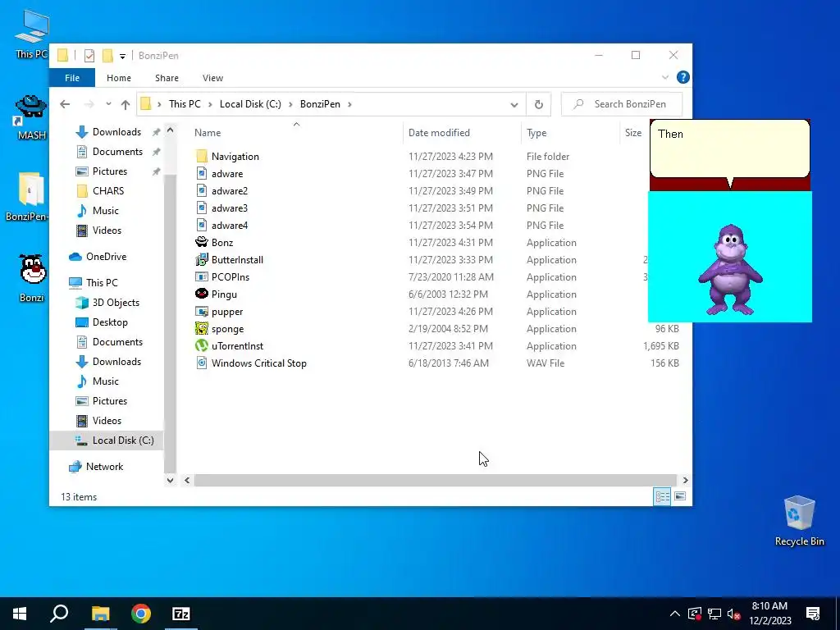Expand the Local Disk (C:) breadcrumb chevron
Image resolution: width=840 pixels, height=630 pixels.
point(290,104)
